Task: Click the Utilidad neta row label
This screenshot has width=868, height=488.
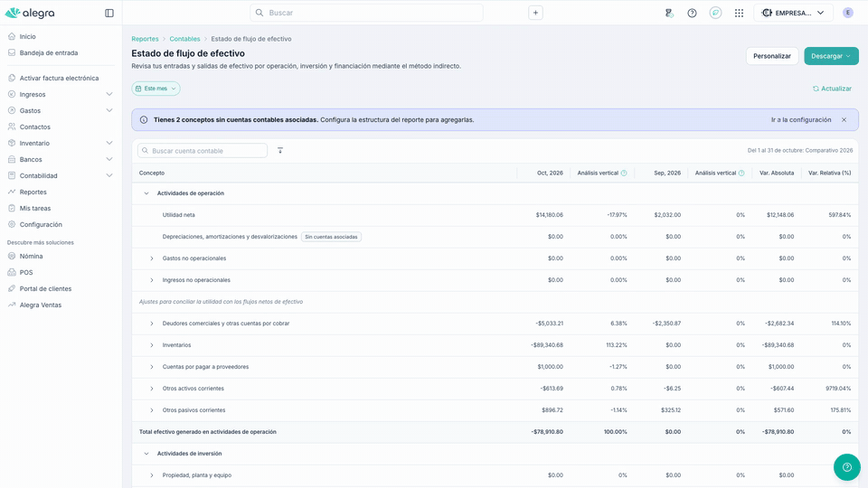Action: click(x=178, y=215)
